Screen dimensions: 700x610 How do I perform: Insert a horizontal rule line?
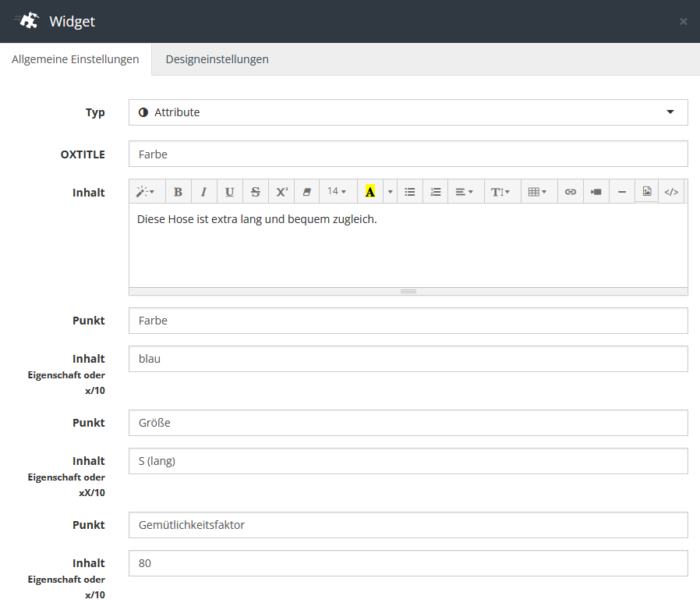click(x=622, y=192)
